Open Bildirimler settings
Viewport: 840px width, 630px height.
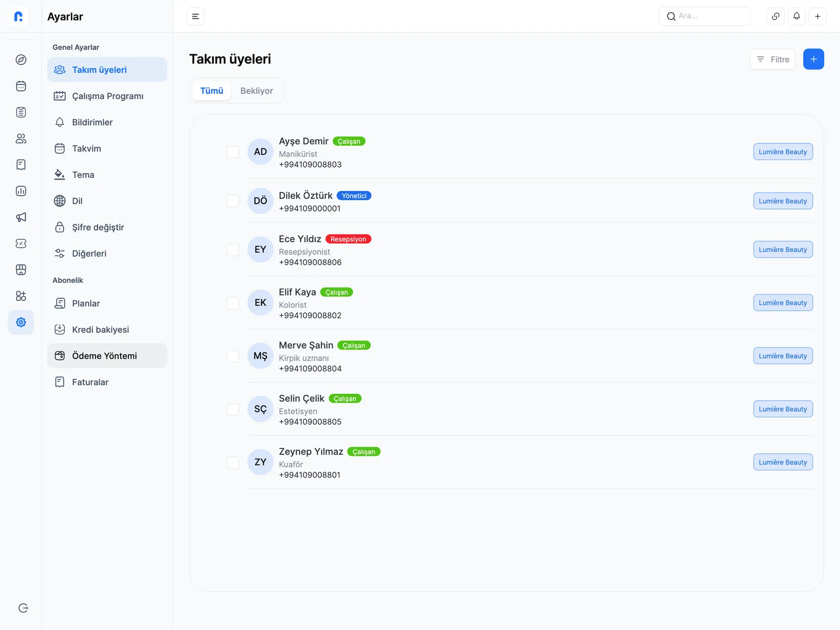point(107,122)
